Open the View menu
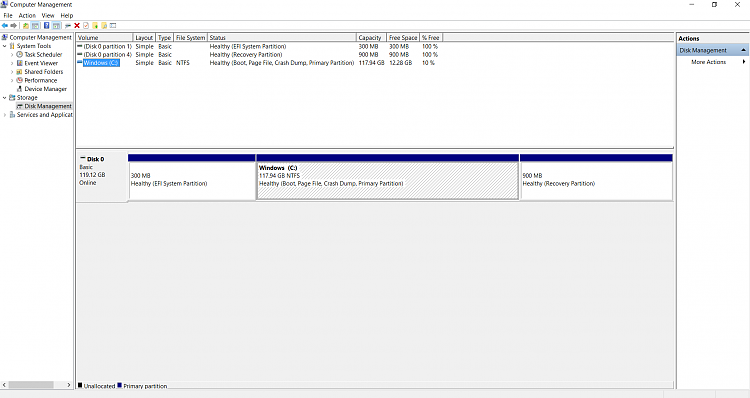Image resolution: width=750 pixels, height=398 pixels. (48, 15)
